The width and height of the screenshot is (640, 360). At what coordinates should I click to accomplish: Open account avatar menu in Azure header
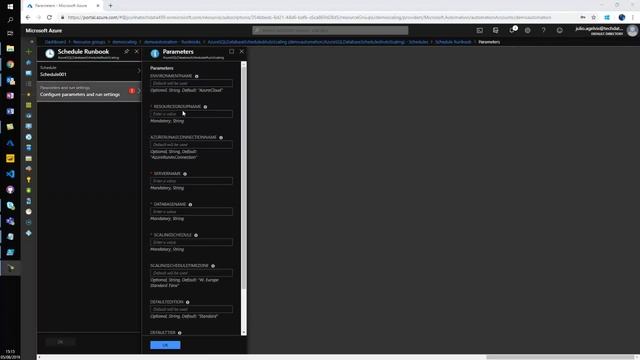pos(632,31)
